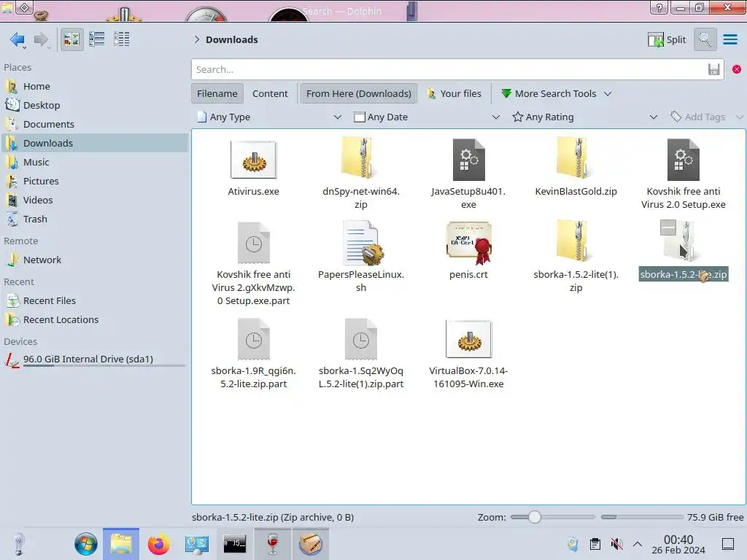
Task: Open the Any Date dropdown
Action: coord(426,117)
